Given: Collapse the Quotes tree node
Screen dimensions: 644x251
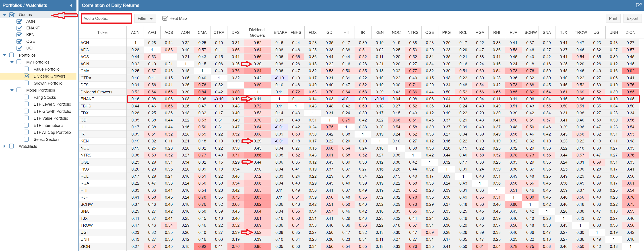Looking at the screenshot, I should 4,15.
